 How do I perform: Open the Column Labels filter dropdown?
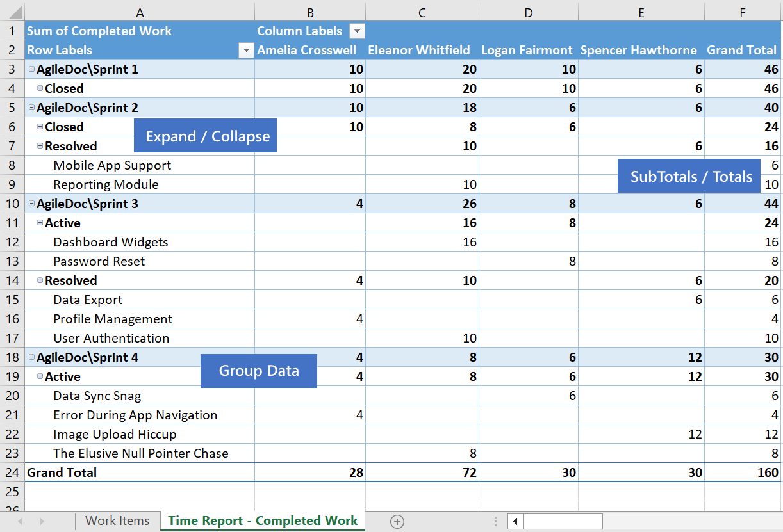pos(357,31)
